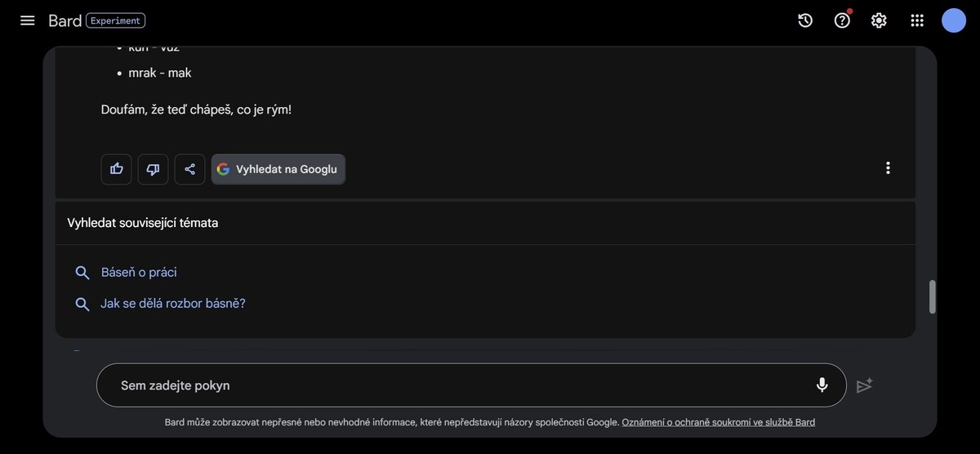Click into the Sem zadejte pokyn field
The width and height of the screenshot is (980, 454).
click(x=457, y=385)
